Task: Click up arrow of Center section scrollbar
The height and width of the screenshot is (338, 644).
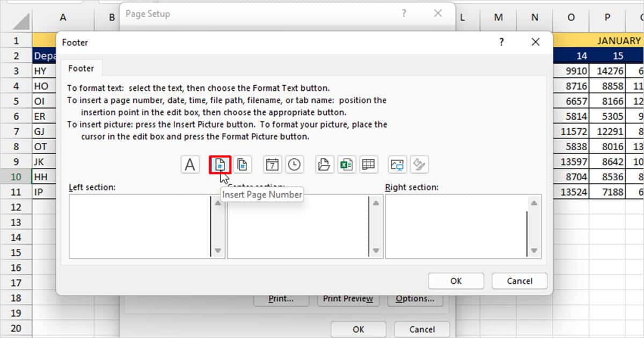Action: click(376, 203)
